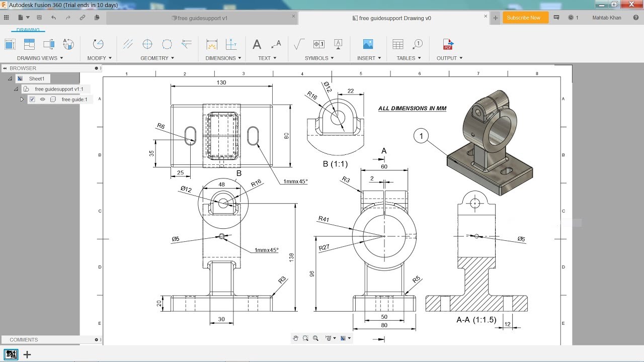
Task: Collapse the Sheet1 tree node
Action: coord(10,78)
